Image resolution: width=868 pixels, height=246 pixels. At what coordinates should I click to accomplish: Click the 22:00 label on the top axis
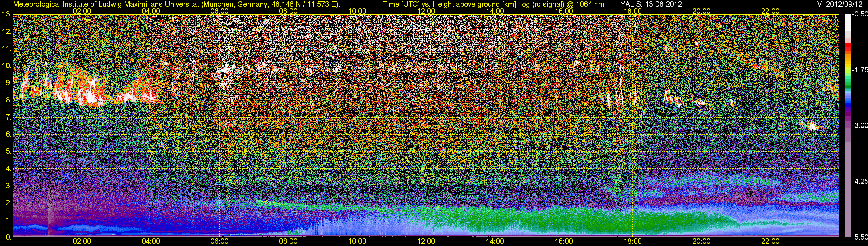tap(770, 11)
